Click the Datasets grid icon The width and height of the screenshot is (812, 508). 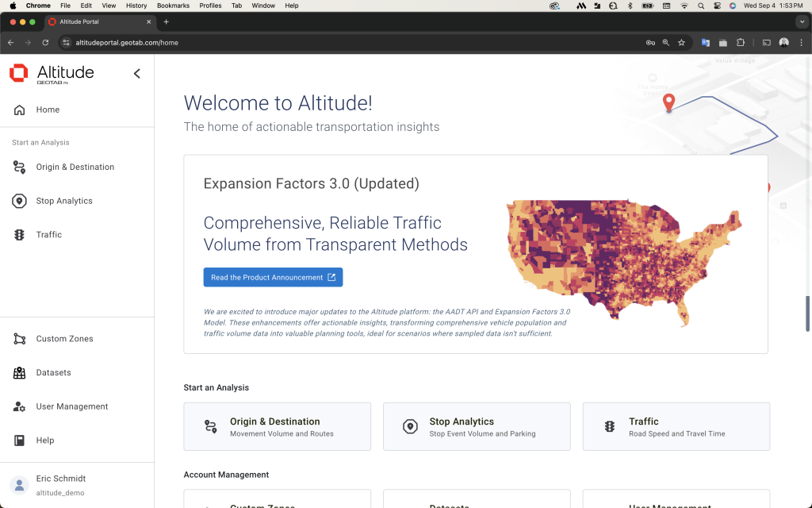19,372
